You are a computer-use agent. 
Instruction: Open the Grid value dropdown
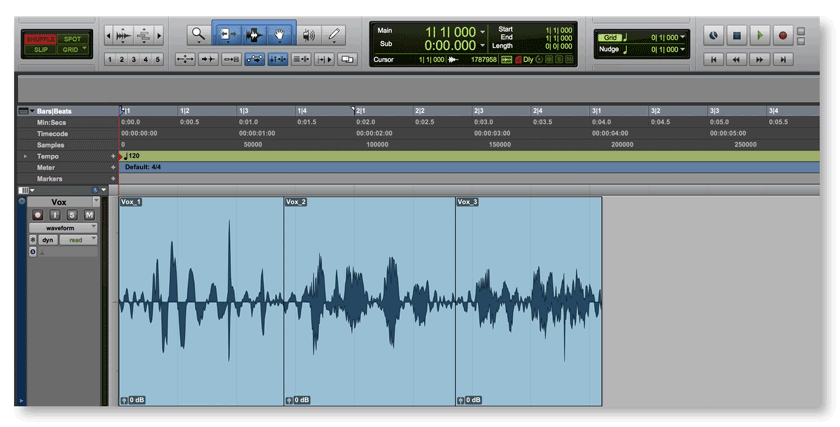pyautogui.click(x=682, y=38)
